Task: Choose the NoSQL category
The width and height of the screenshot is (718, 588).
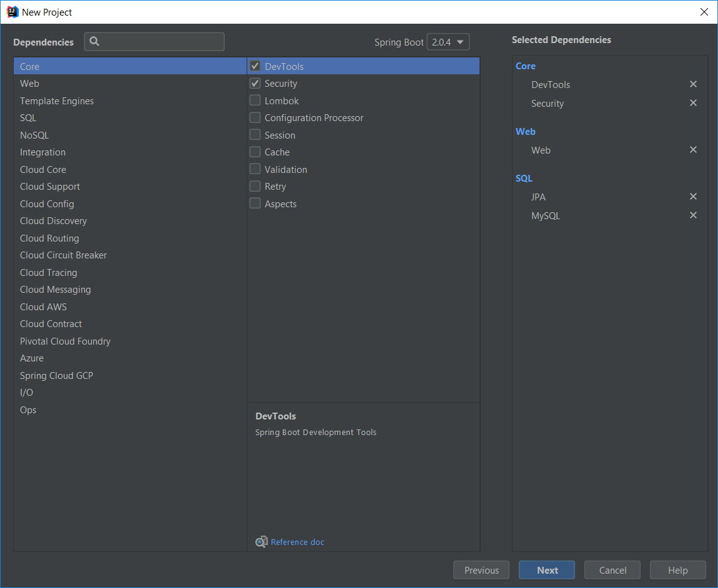Action: click(130, 135)
